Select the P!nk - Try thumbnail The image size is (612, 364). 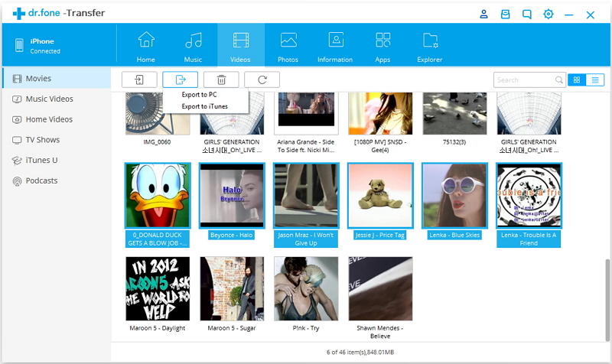[x=306, y=289]
